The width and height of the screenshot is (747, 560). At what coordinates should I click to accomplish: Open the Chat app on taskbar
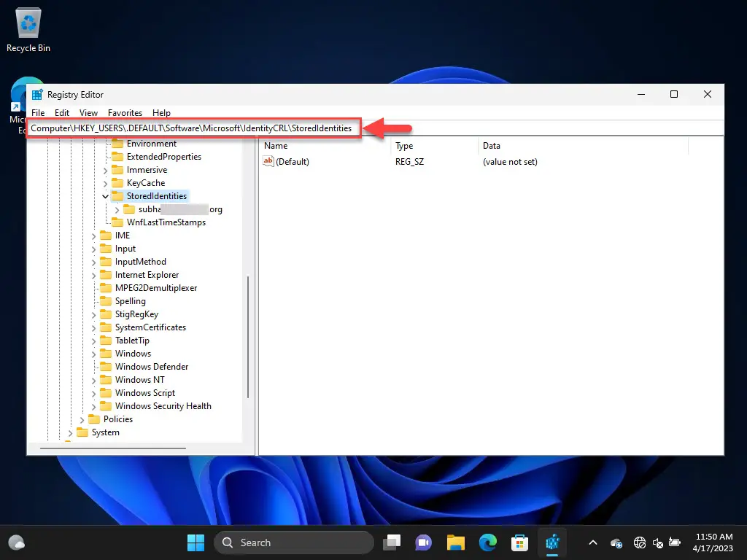tap(424, 542)
